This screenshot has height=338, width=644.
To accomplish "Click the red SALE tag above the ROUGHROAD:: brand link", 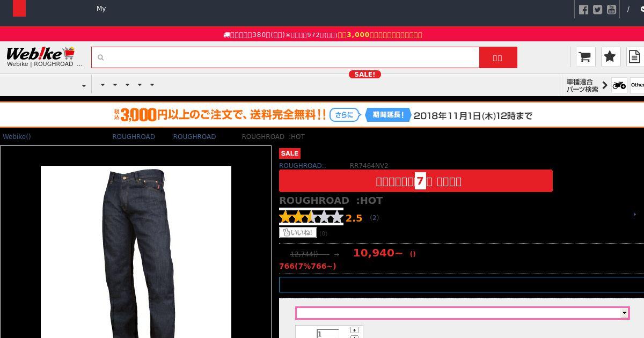I will (290, 153).
